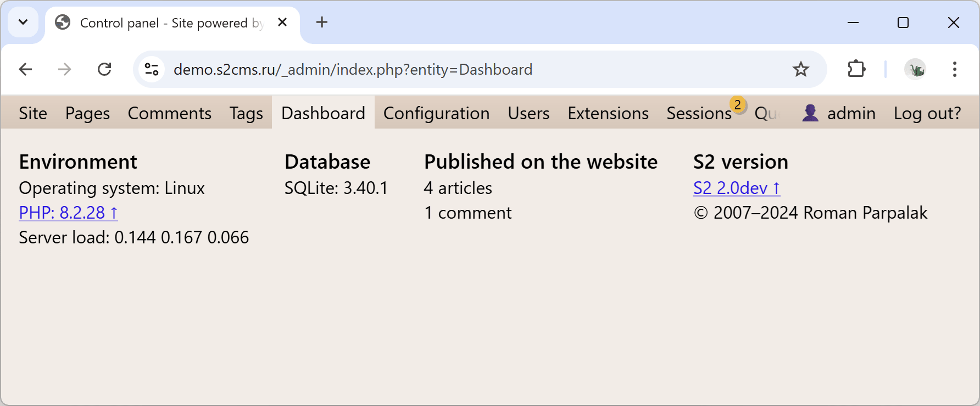Screen dimensions: 980x406
Task: Open the Site menu item
Action: [33, 113]
